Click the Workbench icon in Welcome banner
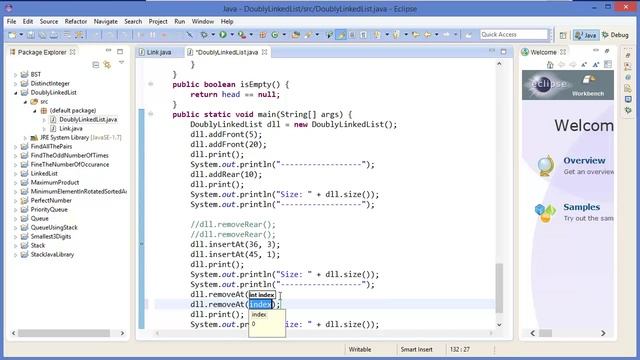 588,80
